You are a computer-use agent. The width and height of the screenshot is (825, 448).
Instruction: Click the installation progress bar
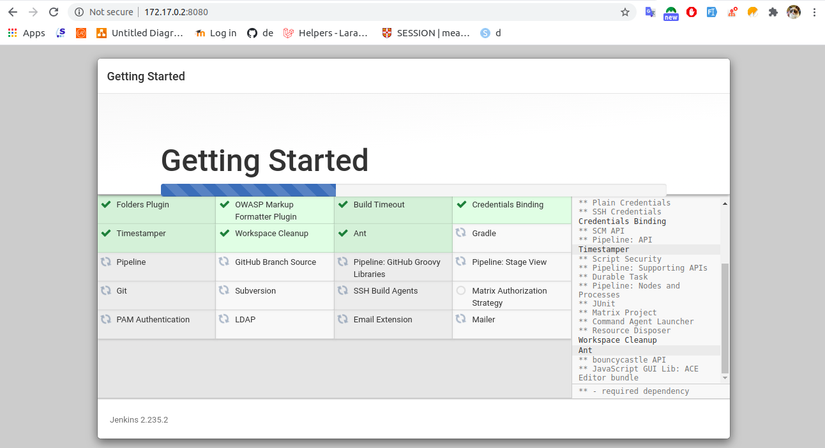[x=414, y=190]
